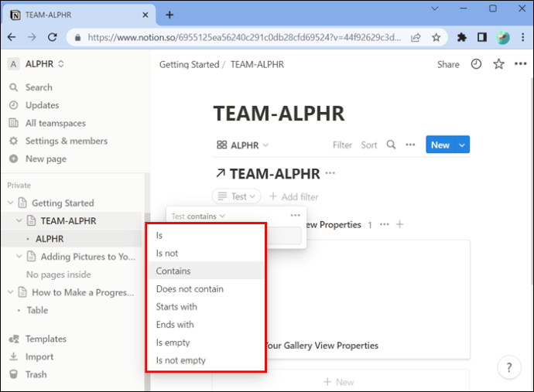Image resolution: width=534 pixels, height=392 pixels.
Task: Click the database search magnifier icon
Action: (391, 145)
